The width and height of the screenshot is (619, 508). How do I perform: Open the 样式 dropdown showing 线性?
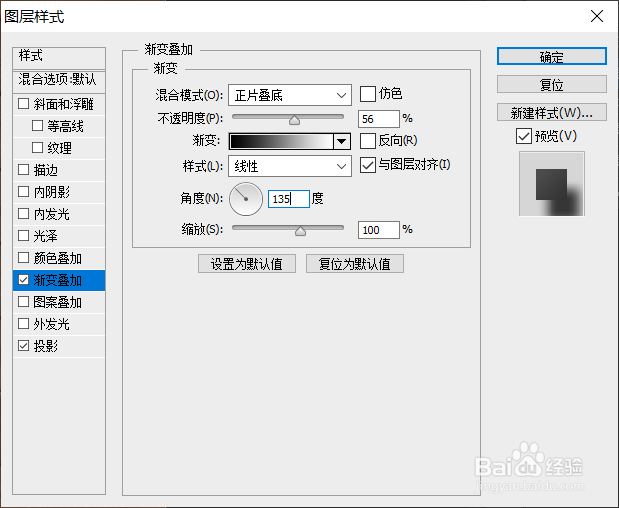[x=290, y=166]
